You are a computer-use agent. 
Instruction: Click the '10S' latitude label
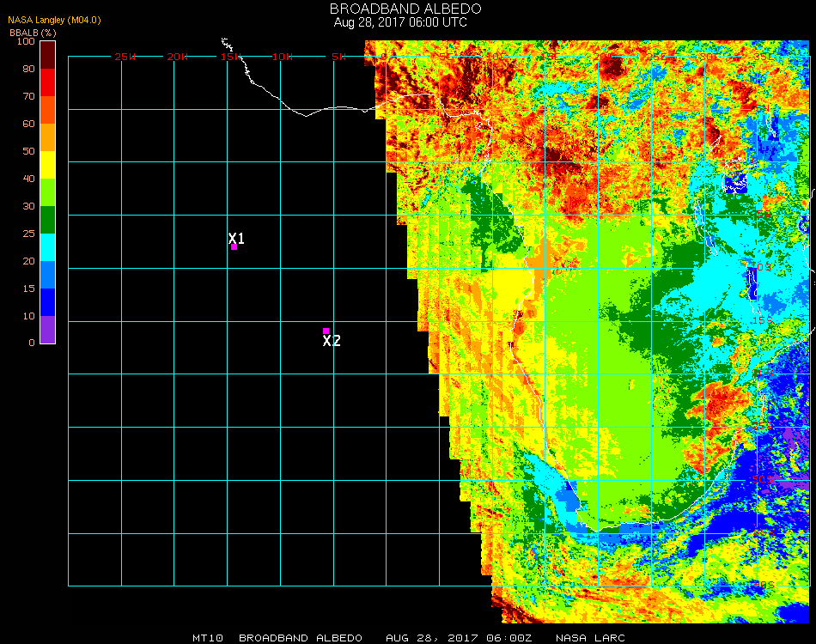(761, 267)
